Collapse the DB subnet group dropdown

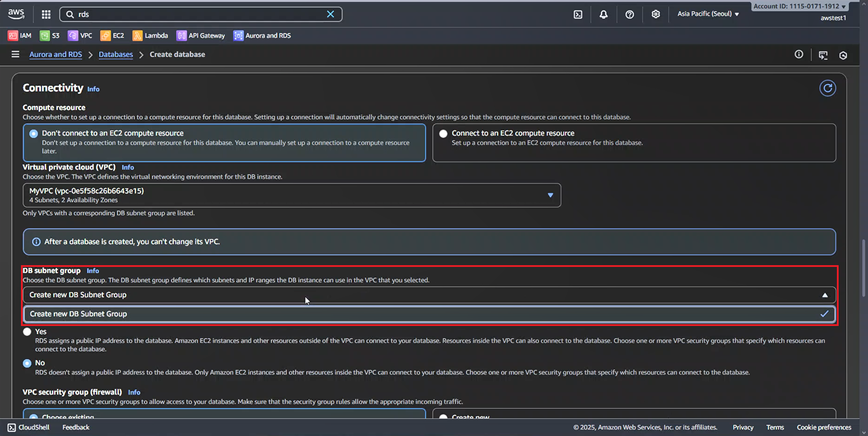point(825,295)
